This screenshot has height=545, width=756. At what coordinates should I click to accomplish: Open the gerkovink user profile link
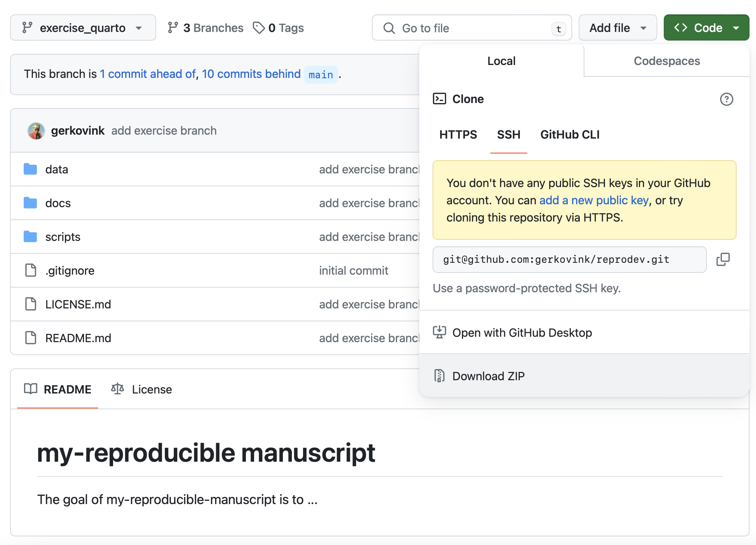pos(78,131)
